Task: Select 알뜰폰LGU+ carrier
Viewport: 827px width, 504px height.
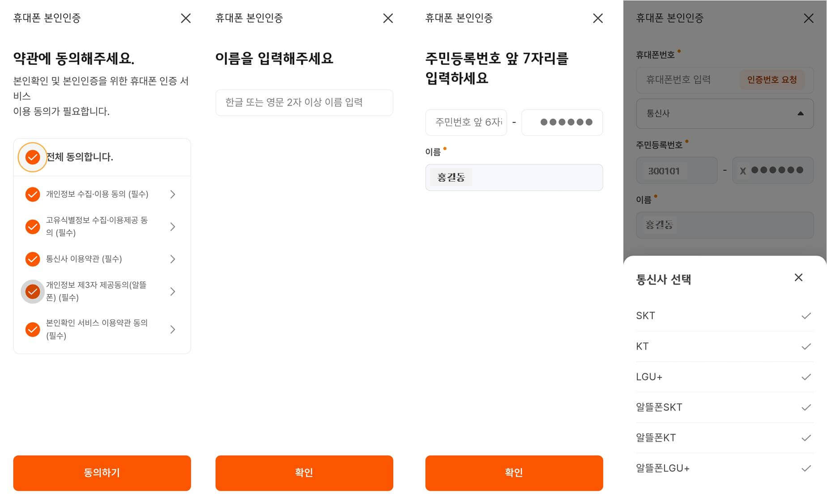Action: click(x=725, y=468)
